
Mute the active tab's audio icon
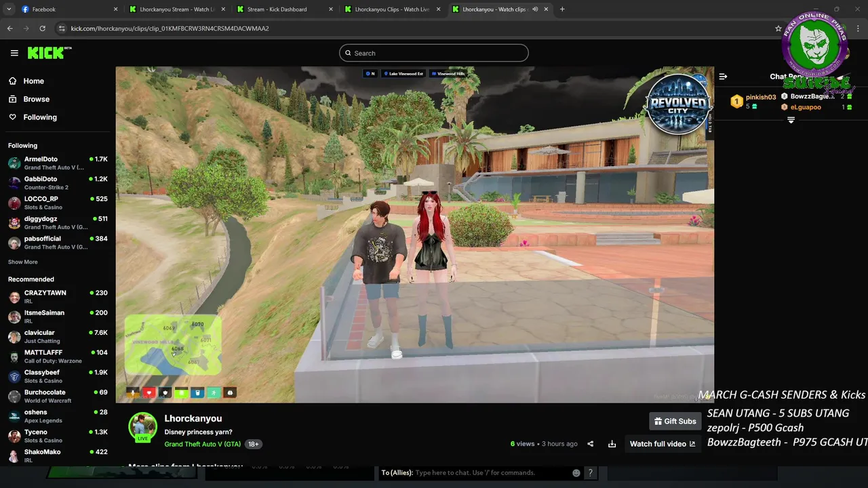[535, 9]
